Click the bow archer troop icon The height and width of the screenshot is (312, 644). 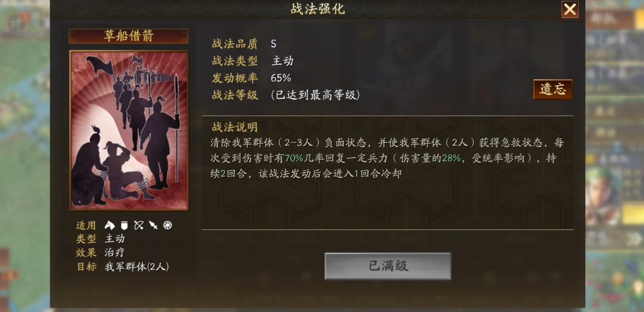(139, 225)
